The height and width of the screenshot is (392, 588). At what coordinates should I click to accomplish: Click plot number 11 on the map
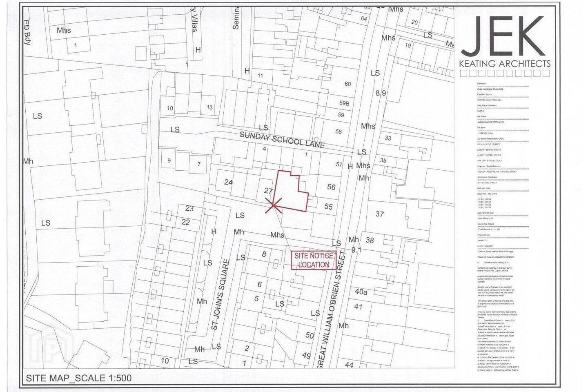pyautogui.click(x=260, y=76)
